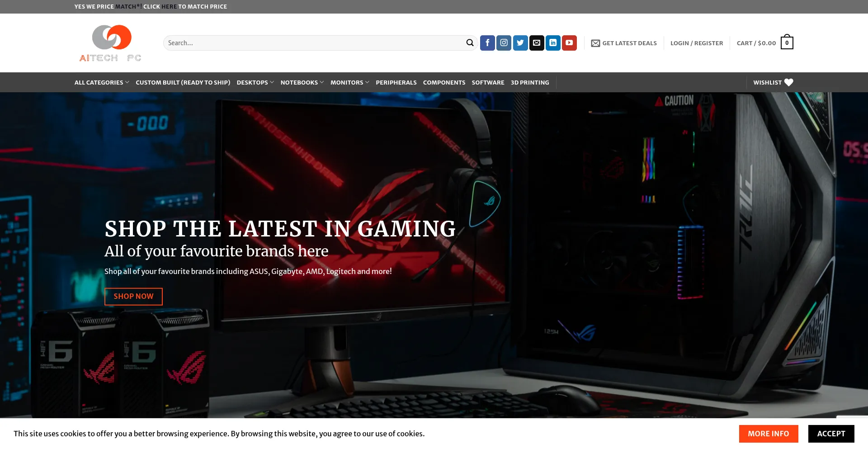
Task: Click the YouTube social icon
Action: pyautogui.click(x=569, y=43)
